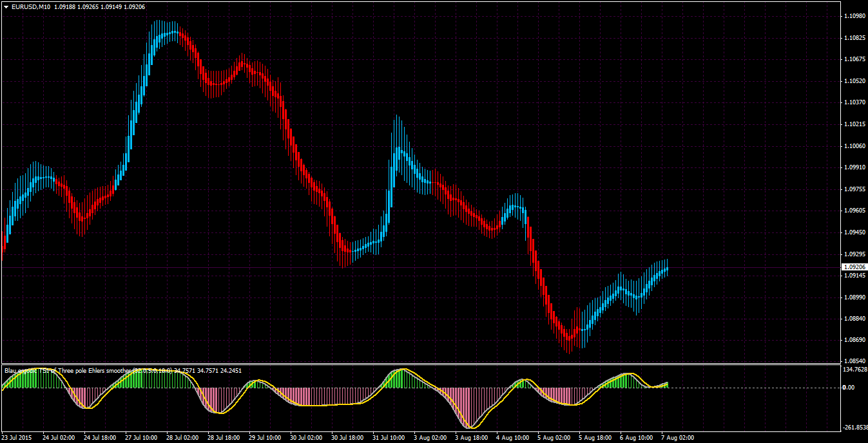The width and height of the screenshot is (868, 443).
Task: Click the 1.08990 price on the scale
Action: click(x=854, y=297)
